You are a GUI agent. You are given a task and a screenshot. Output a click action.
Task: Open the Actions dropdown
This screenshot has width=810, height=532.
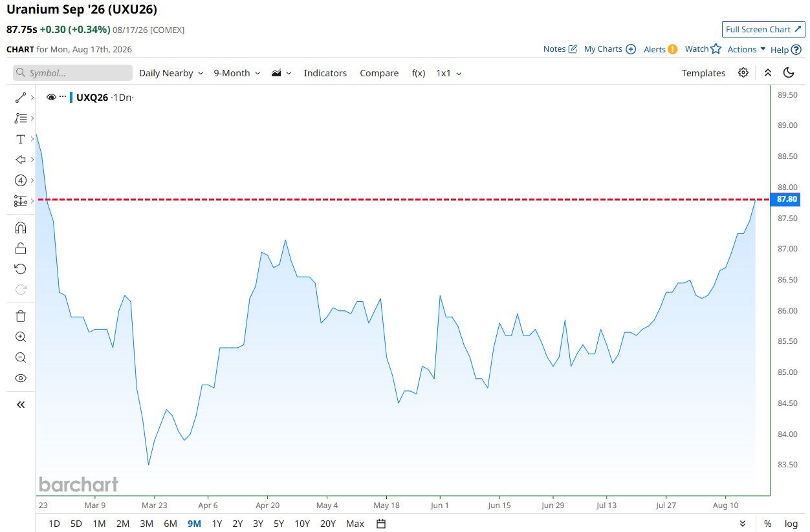pyautogui.click(x=747, y=49)
